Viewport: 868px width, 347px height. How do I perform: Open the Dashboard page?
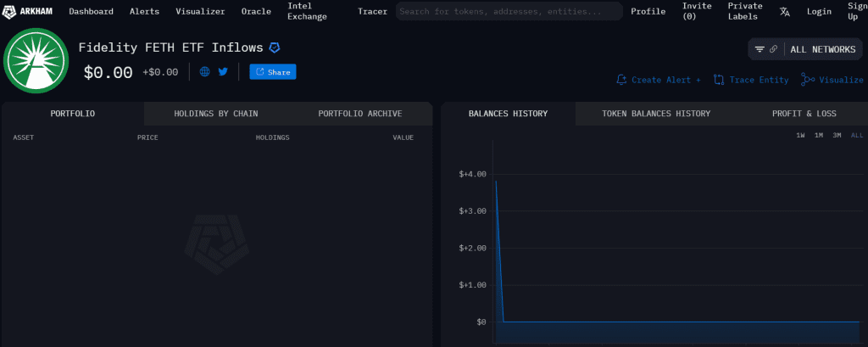tap(91, 11)
